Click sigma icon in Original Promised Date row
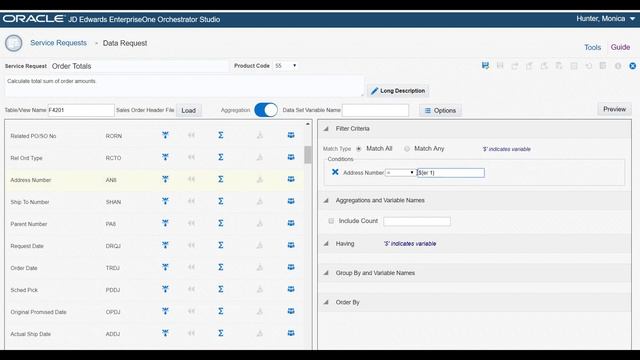 [220, 311]
